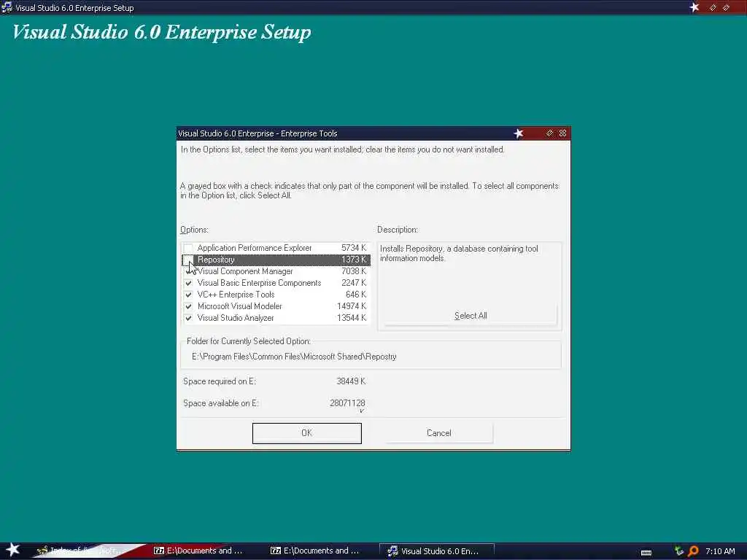
Task: Click the star icon in the main window title bar
Action: coord(694,7)
